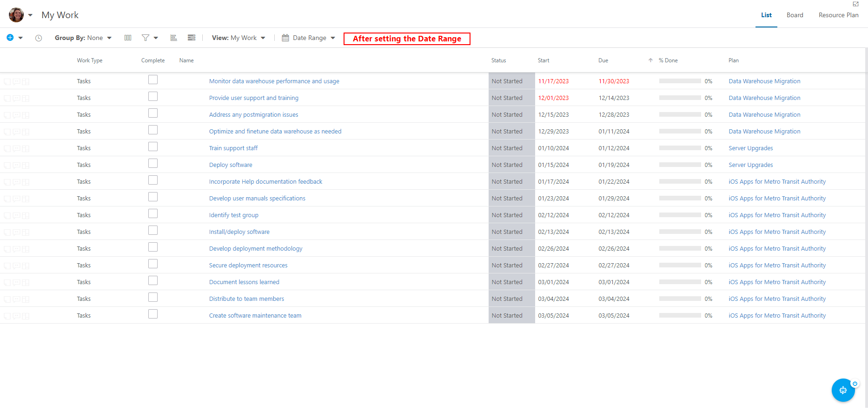Switch to the Board tab
The height and width of the screenshot is (412, 868).
(x=795, y=15)
